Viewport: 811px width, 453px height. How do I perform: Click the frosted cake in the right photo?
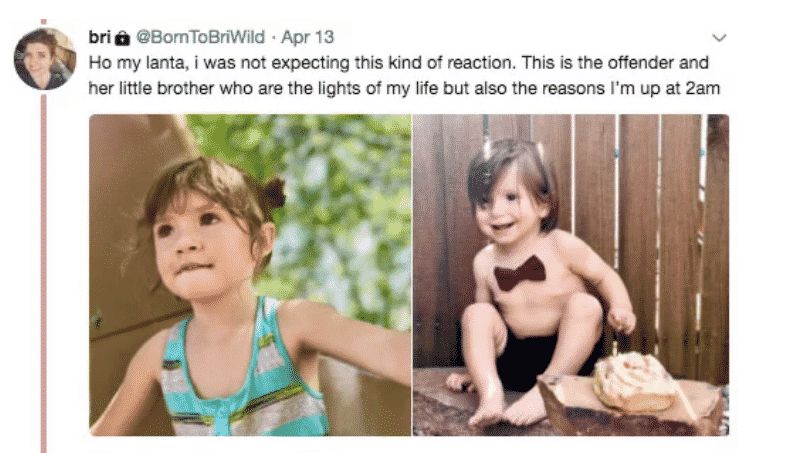pos(630,383)
